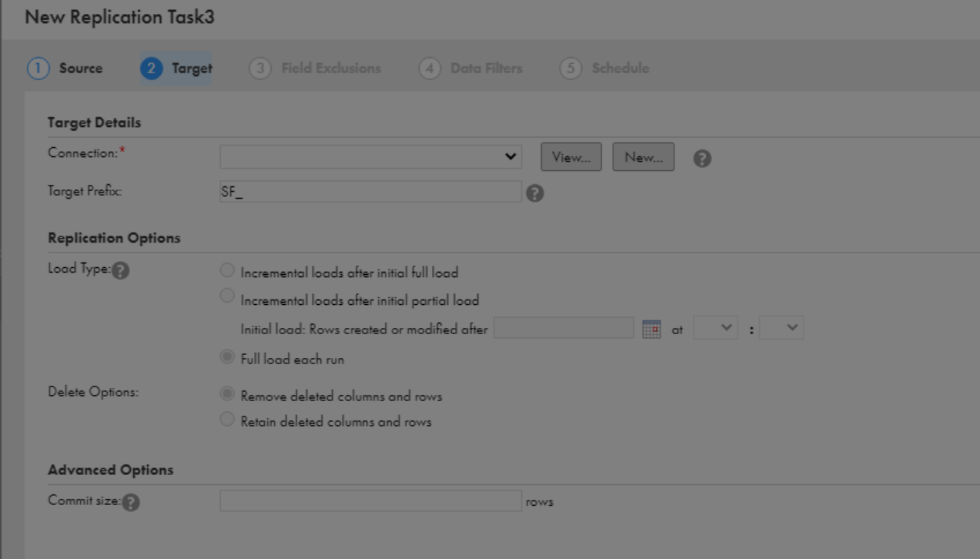This screenshot has height=559, width=980.
Task: Select Incremental loads after initial partial load
Action: coord(227,296)
